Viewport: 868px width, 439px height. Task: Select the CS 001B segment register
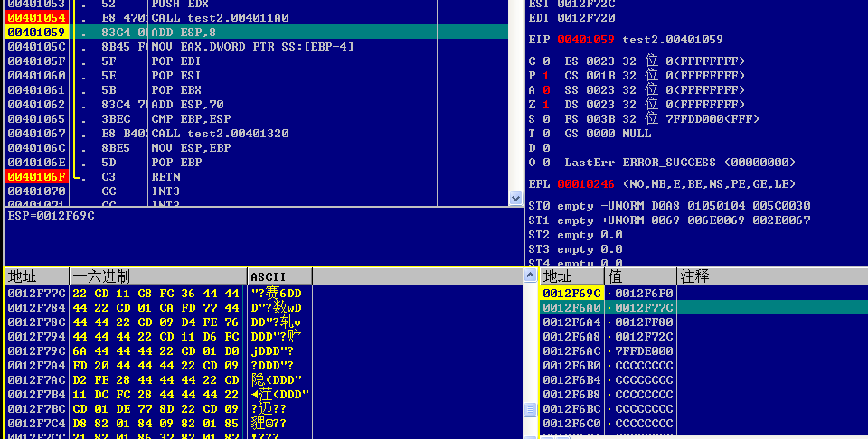655,75
